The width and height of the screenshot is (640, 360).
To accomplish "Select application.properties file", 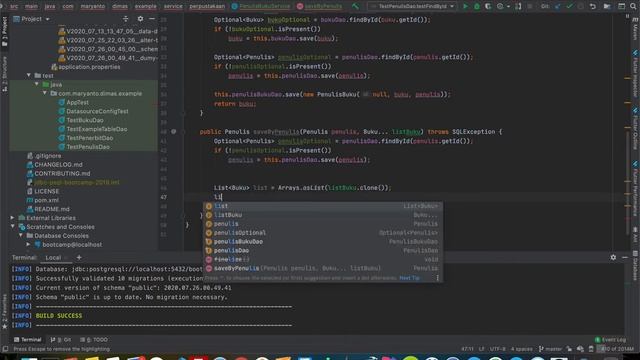I will tap(89, 67).
